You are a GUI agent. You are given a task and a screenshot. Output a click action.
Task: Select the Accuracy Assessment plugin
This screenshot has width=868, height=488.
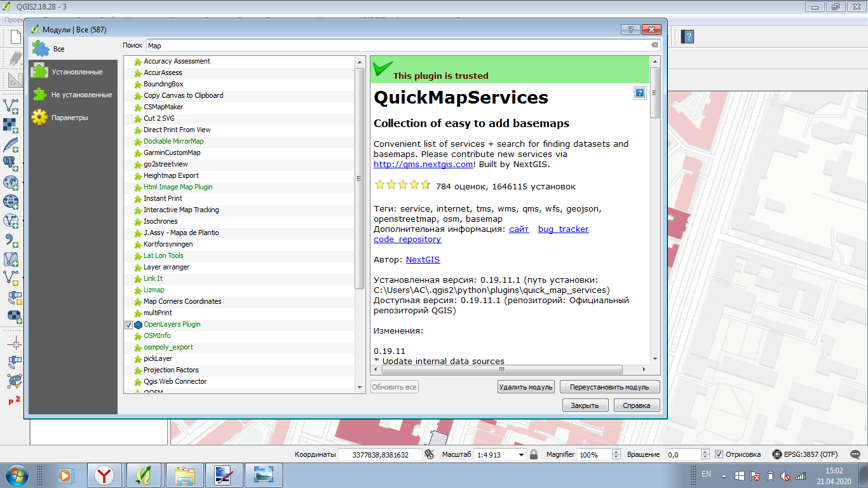[x=177, y=62]
